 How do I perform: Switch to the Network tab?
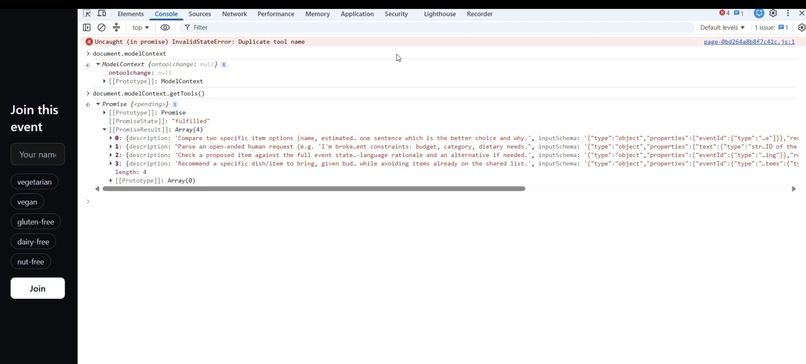point(234,14)
